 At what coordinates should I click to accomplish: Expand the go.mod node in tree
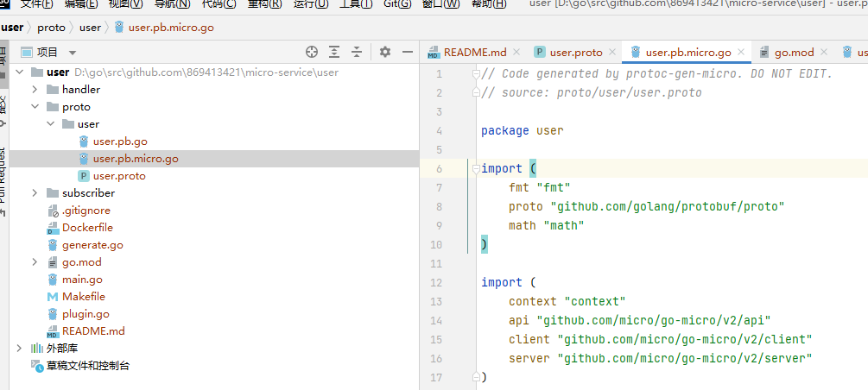(35, 262)
